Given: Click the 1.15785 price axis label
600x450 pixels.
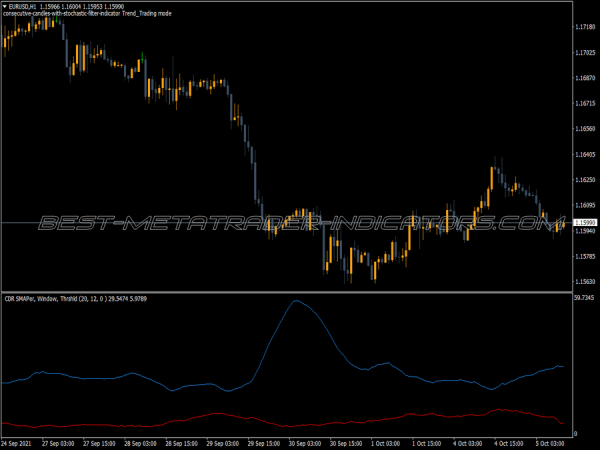Looking at the screenshot, I should [x=585, y=256].
